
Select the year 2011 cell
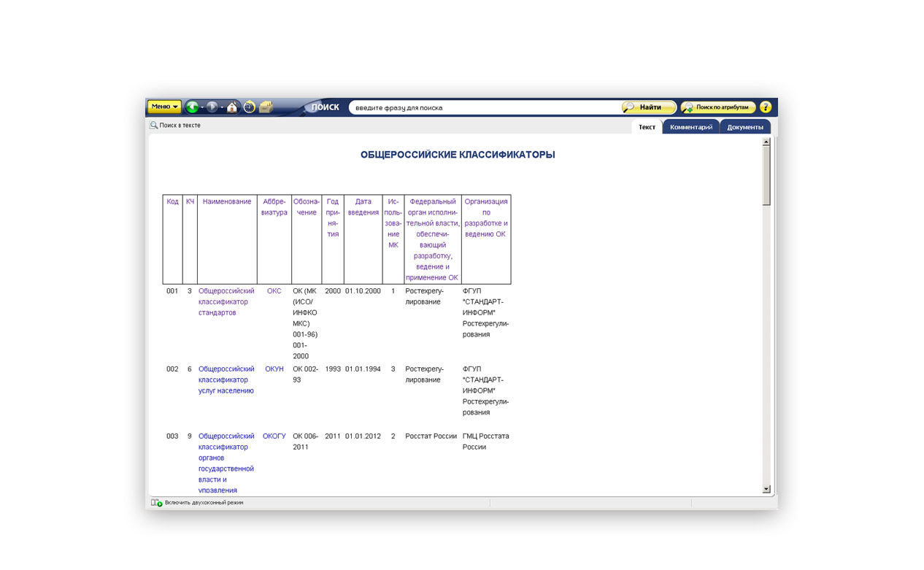coord(333,436)
